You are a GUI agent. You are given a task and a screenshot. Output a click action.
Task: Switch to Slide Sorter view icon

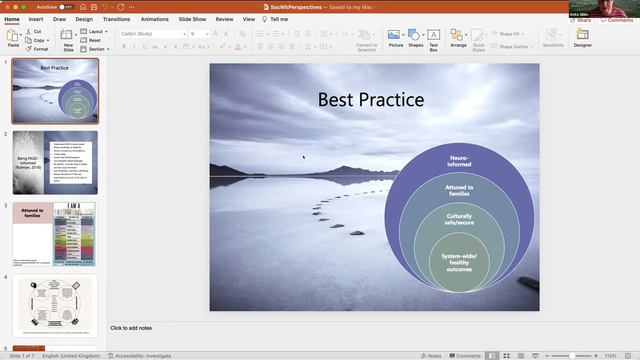[507, 356]
